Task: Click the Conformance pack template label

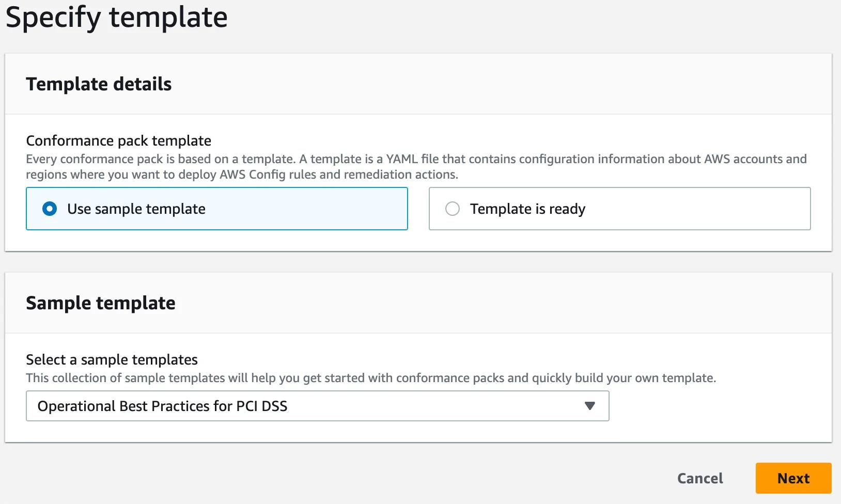Action: point(118,140)
